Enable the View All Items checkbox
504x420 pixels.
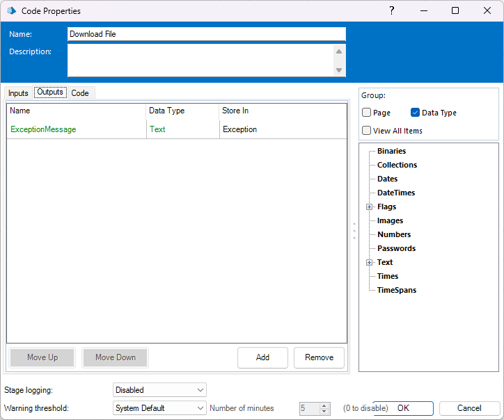pyautogui.click(x=367, y=130)
